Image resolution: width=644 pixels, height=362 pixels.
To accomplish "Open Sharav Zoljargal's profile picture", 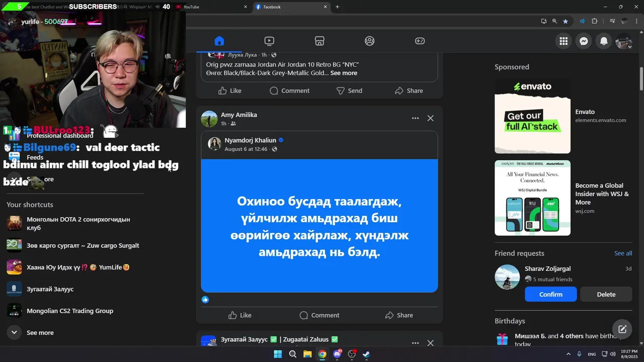I will pyautogui.click(x=507, y=277).
